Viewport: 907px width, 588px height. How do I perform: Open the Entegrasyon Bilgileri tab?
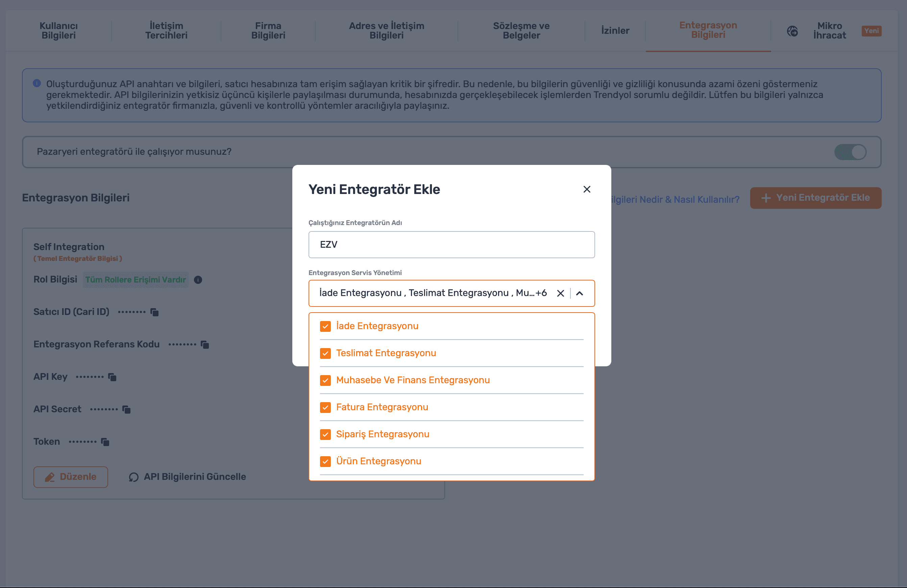point(708,30)
